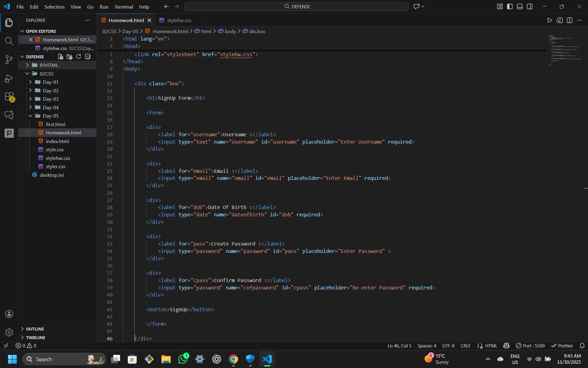The width and height of the screenshot is (588, 368).
Task: Open the Search view in activity bar
Action: tap(9, 41)
